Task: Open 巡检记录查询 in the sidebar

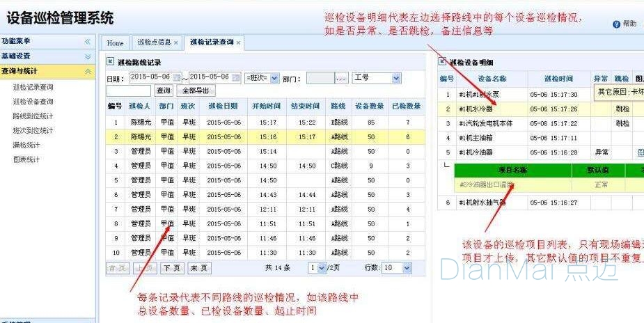Action: (33, 87)
